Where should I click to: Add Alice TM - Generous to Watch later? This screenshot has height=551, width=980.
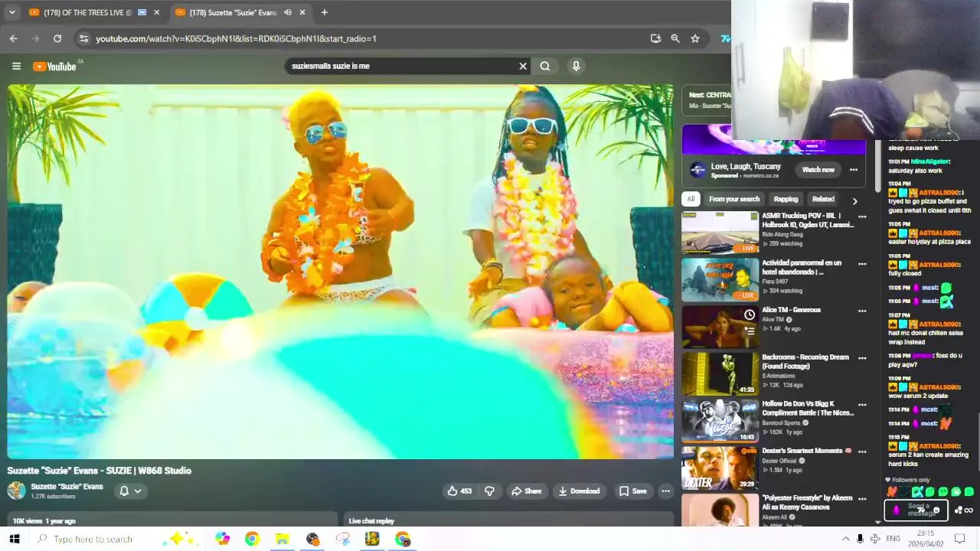click(x=750, y=315)
